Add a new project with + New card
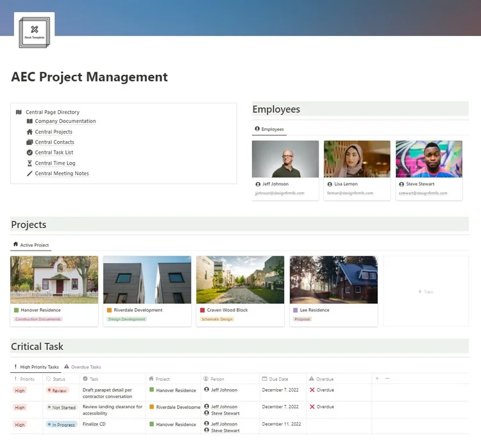Screen dimensions: 481x448 click(426, 292)
